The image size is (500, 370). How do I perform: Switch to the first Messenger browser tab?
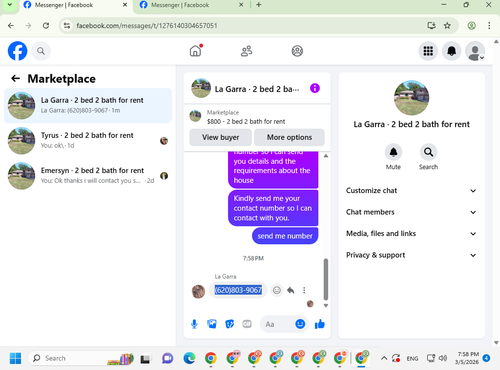tap(75, 5)
